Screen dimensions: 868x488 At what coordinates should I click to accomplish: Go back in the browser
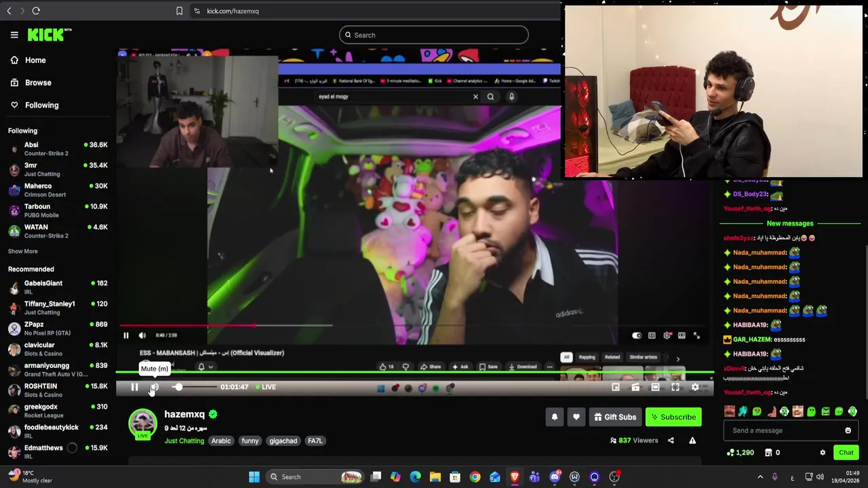click(9, 11)
